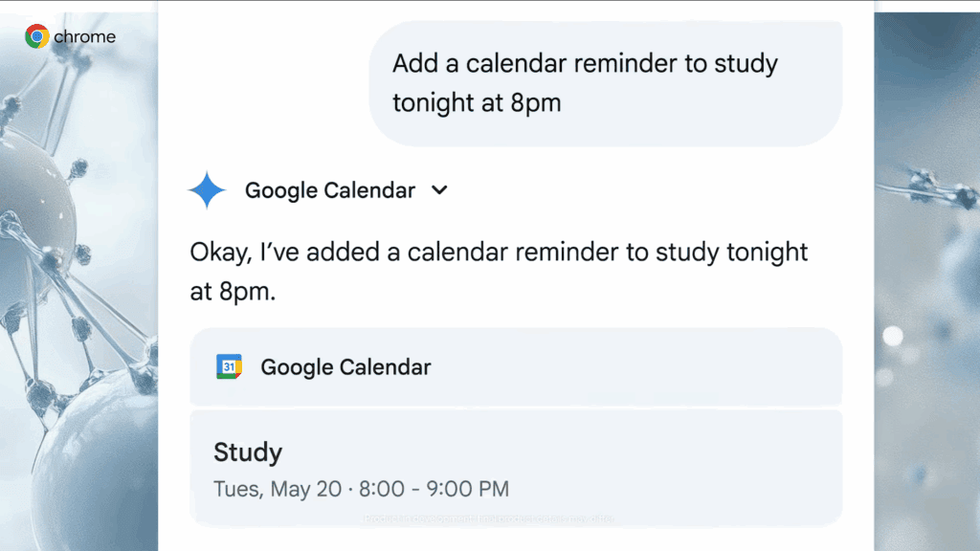
Task: Click the Google Calendar label beside sparkle
Action: click(329, 190)
